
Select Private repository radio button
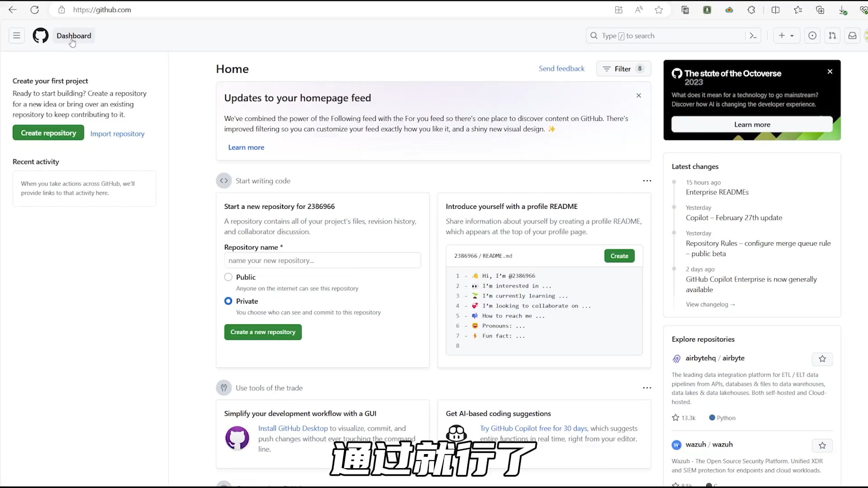(228, 301)
